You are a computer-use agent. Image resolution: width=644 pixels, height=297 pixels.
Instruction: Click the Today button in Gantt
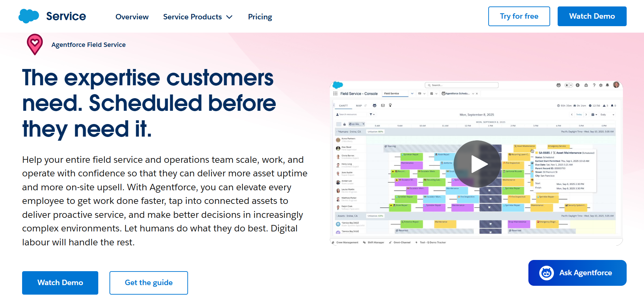579,115
